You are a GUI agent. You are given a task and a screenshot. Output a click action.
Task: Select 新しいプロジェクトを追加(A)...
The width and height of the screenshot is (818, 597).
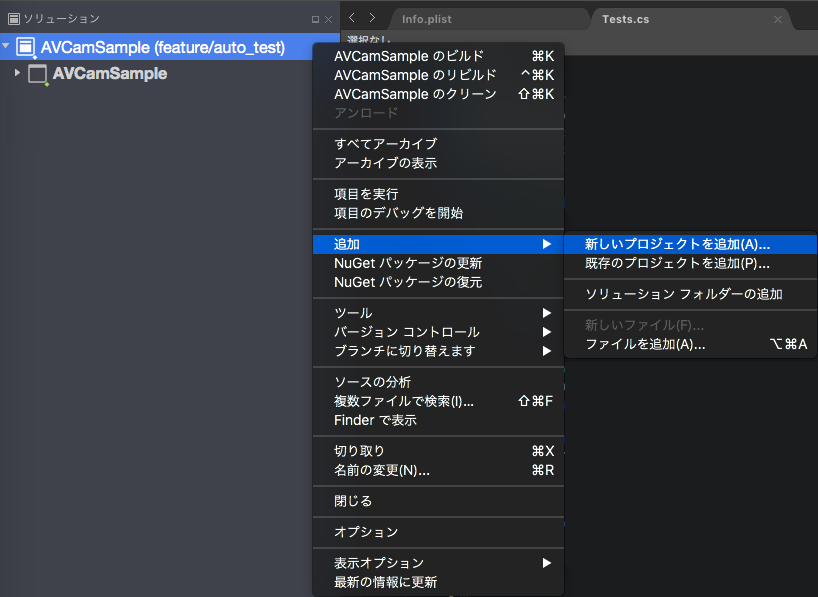[690, 244]
